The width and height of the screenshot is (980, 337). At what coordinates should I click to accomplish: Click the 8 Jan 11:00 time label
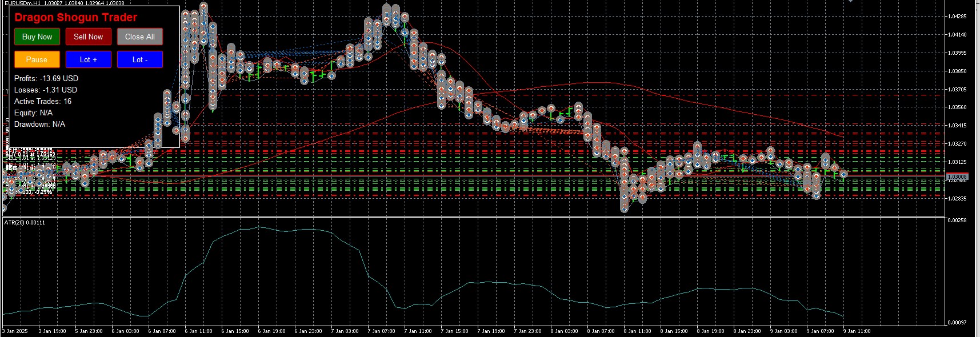638,331
